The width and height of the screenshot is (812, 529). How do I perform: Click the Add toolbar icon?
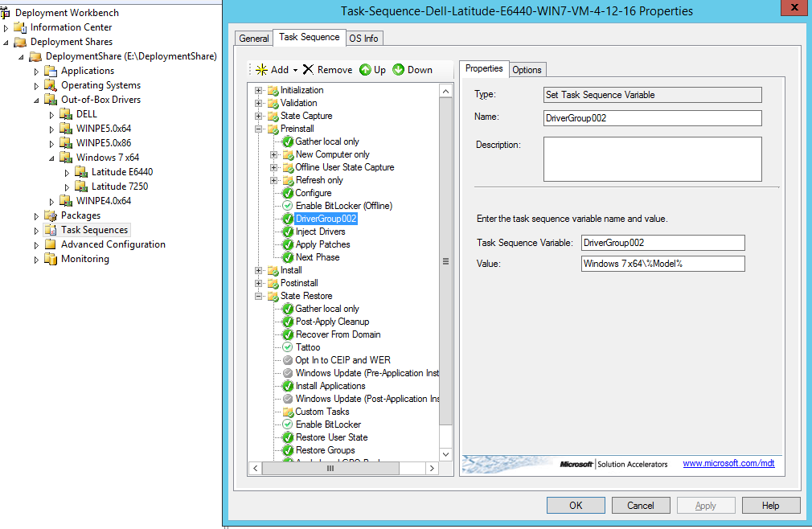pyautogui.click(x=261, y=70)
